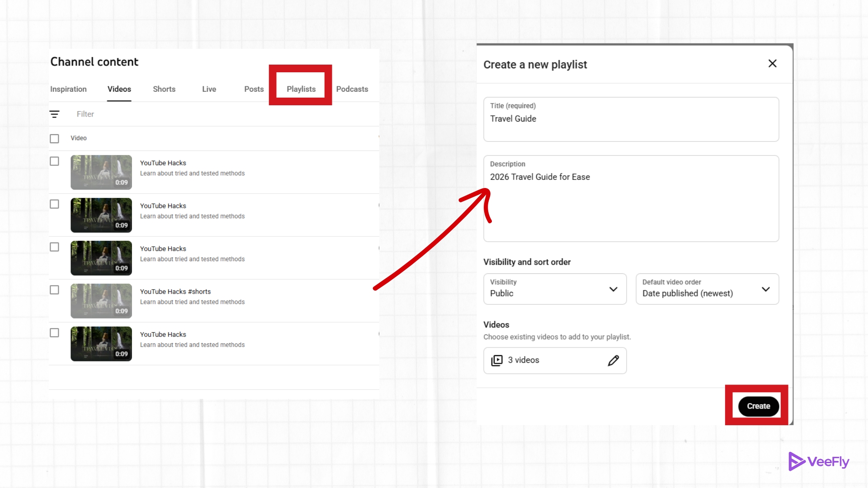Go to the Podcasts tab

352,89
